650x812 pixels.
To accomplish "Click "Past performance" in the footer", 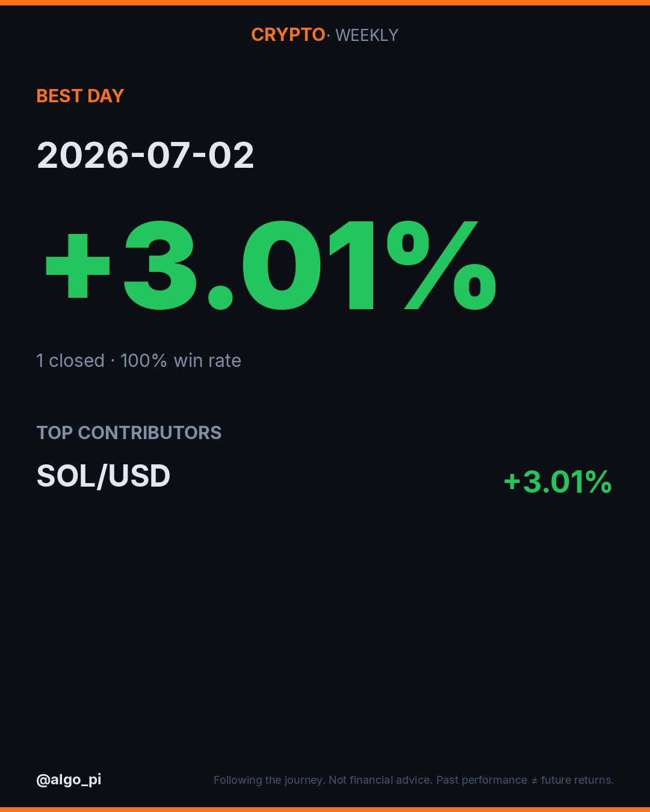I will [481, 780].
